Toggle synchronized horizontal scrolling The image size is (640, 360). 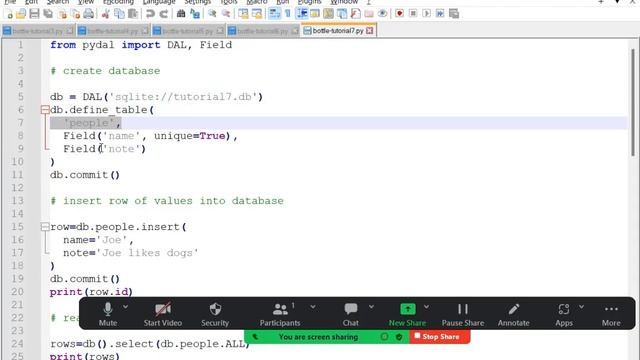(x=257, y=14)
